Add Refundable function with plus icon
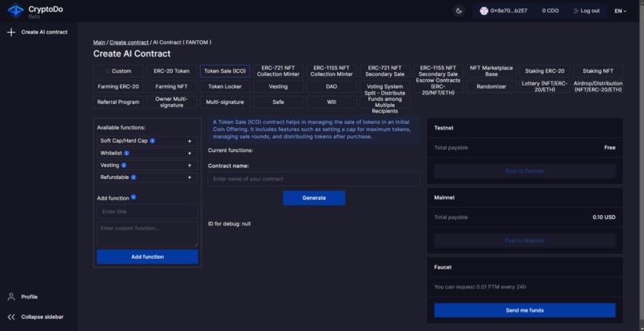 [189, 177]
